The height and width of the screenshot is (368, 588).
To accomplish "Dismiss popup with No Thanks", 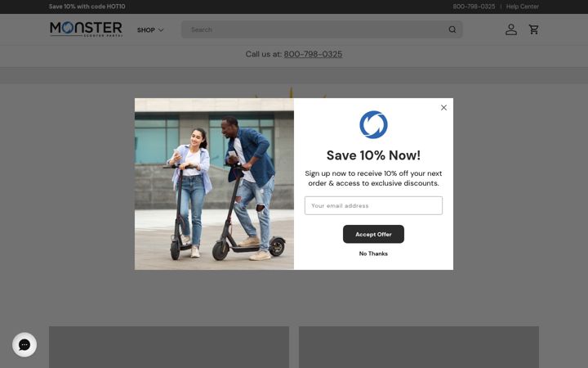I will pyautogui.click(x=373, y=254).
